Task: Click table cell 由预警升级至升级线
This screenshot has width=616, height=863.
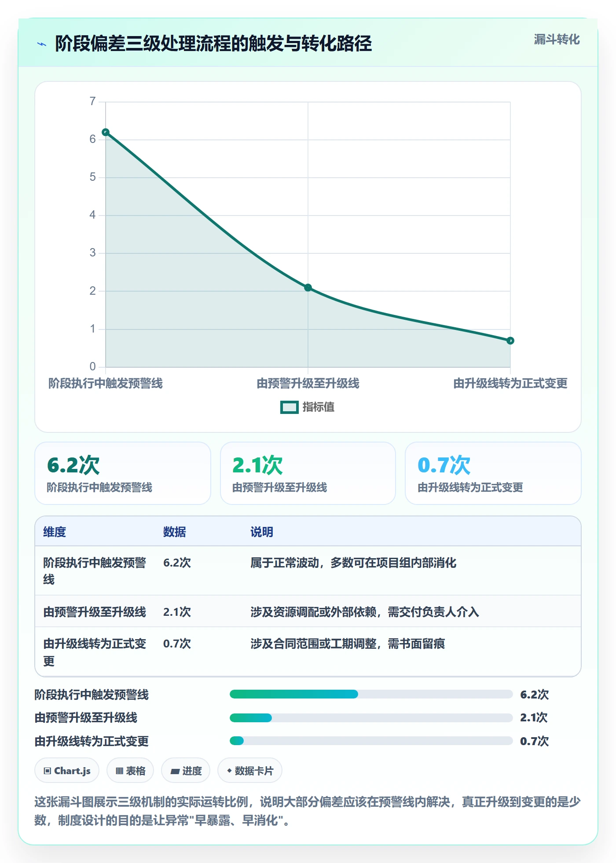Action: click(x=95, y=612)
